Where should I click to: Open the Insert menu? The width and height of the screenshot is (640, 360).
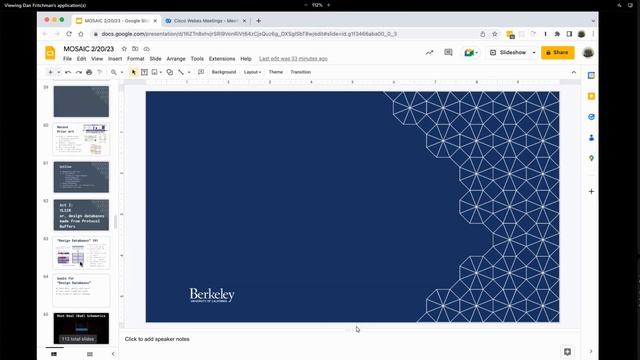tap(115, 59)
